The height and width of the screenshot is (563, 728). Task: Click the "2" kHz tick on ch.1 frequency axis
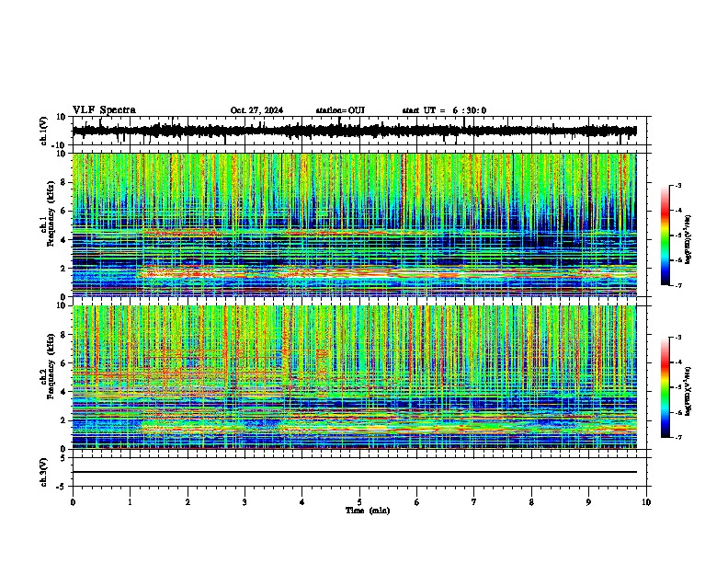click(x=63, y=268)
